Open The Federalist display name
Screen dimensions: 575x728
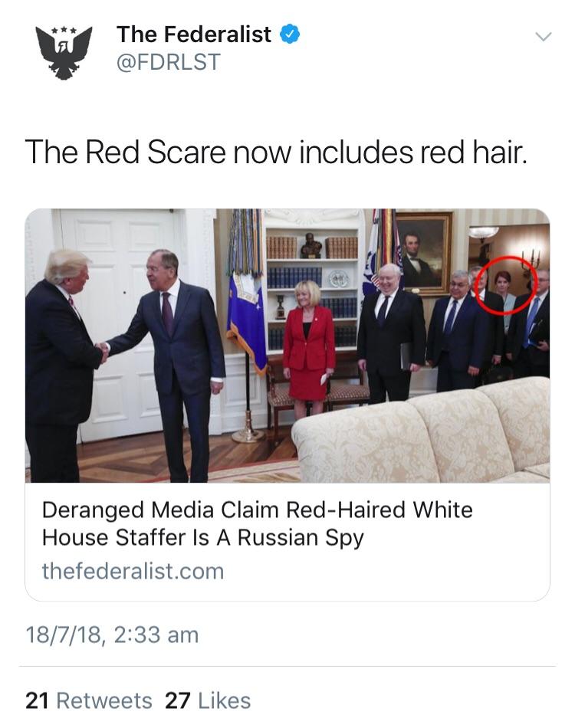194,34
